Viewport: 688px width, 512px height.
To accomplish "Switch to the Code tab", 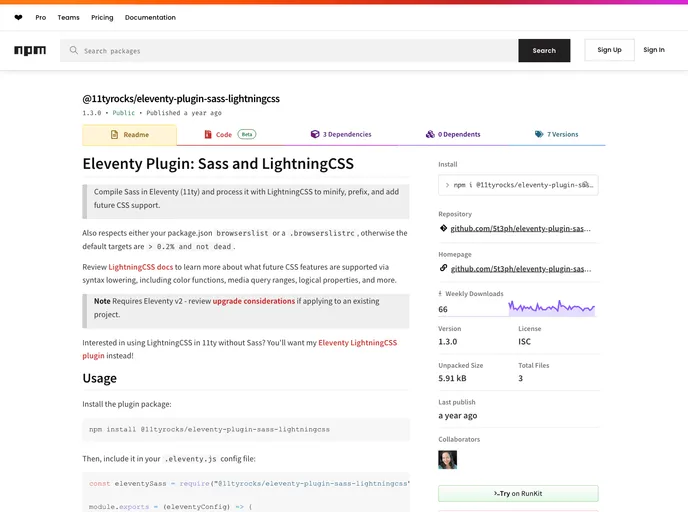I will click(230, 135).
